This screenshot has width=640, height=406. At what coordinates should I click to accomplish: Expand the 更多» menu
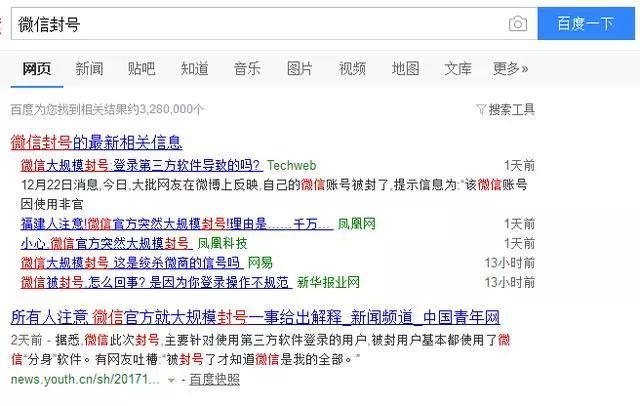click(510, 69)
